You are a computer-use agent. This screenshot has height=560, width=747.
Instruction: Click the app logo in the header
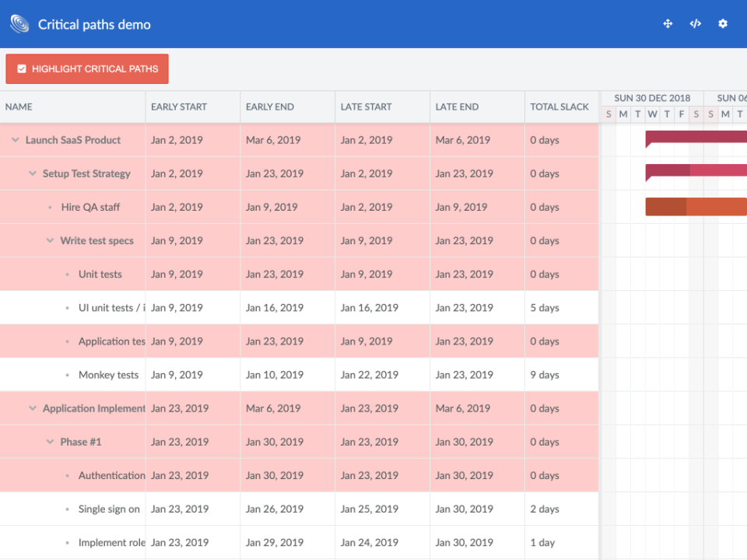coord(19,24)
